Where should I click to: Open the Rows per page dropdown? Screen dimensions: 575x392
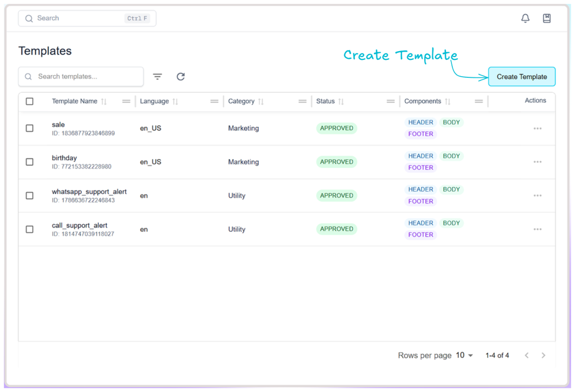463,355
